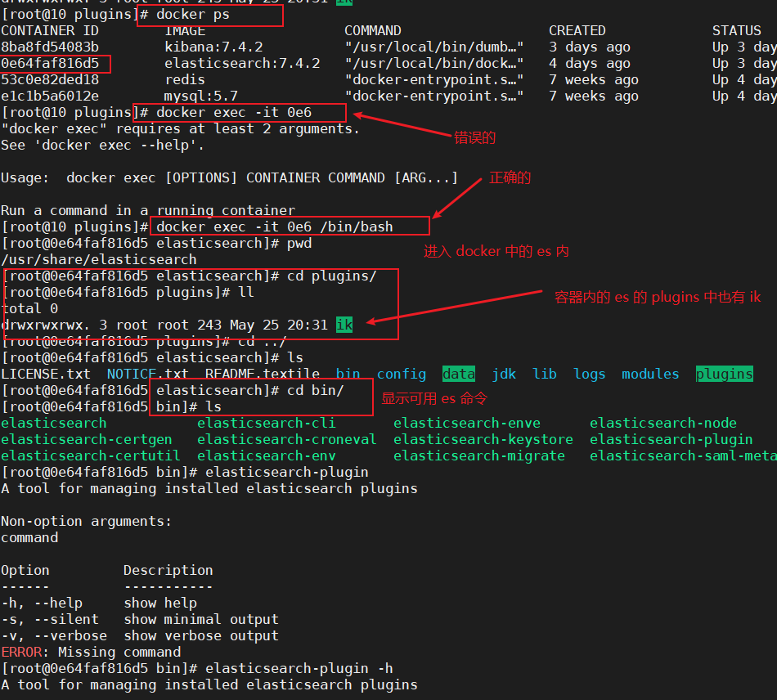Click elasticsearch-certgen in the bin listing

point(86,439)
